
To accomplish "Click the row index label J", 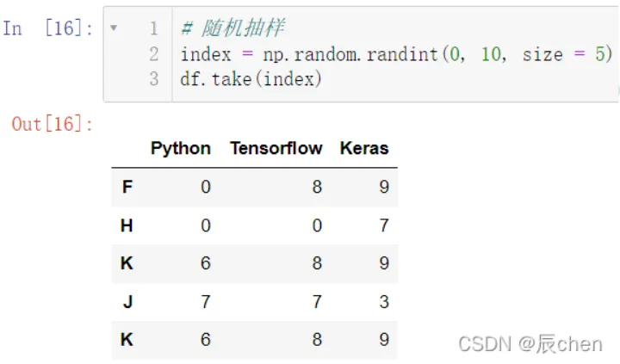I will [127, 302].
